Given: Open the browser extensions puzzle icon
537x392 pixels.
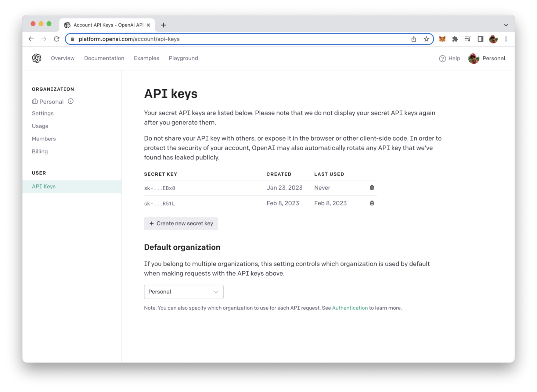Looking at the screenshot, I should pos(455,39).
